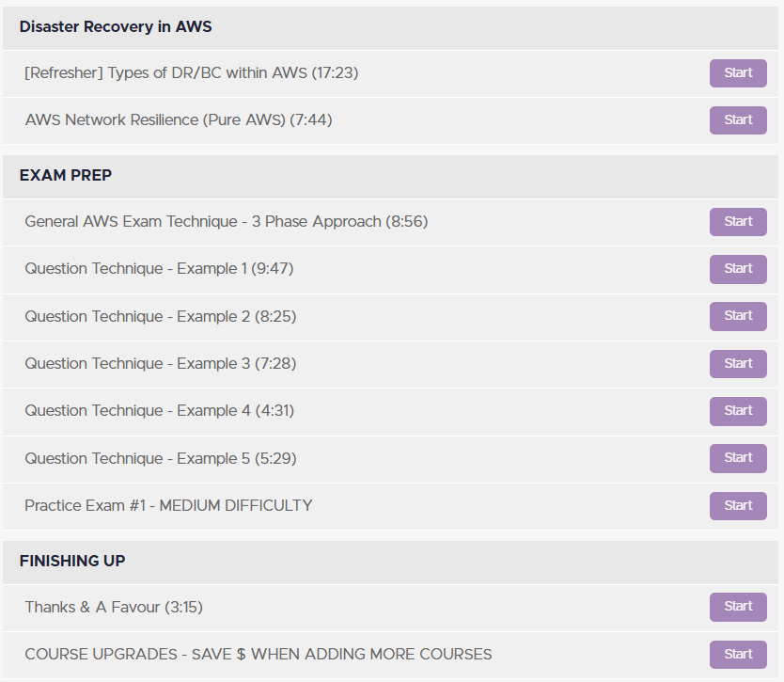The image size is (784, 682).
Task: Start Question Technique Example 1
Action: pyautogui.click(x=738, y=269)
